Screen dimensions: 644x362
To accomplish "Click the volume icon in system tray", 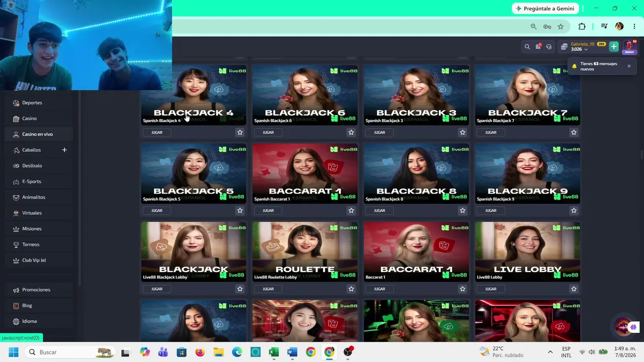I will point(592,352).
